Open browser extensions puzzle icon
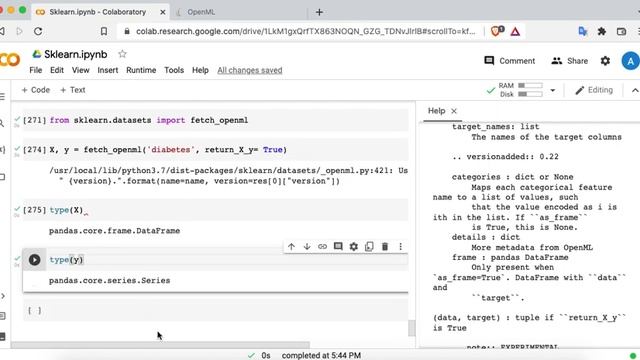640x360 pixels. tap(602, 31)
